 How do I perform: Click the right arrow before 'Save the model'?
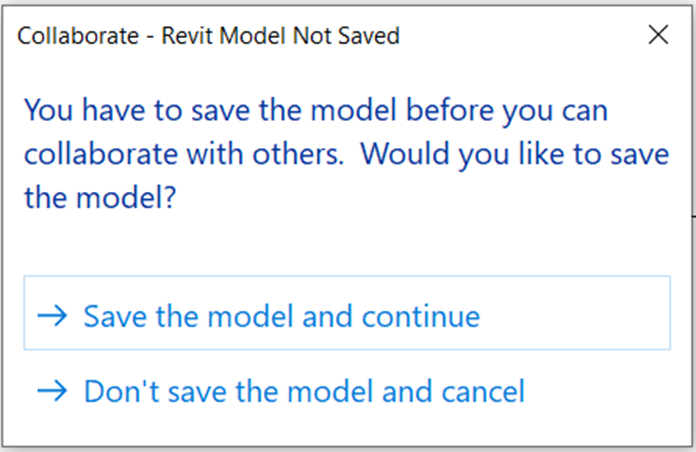pos(52,316)
